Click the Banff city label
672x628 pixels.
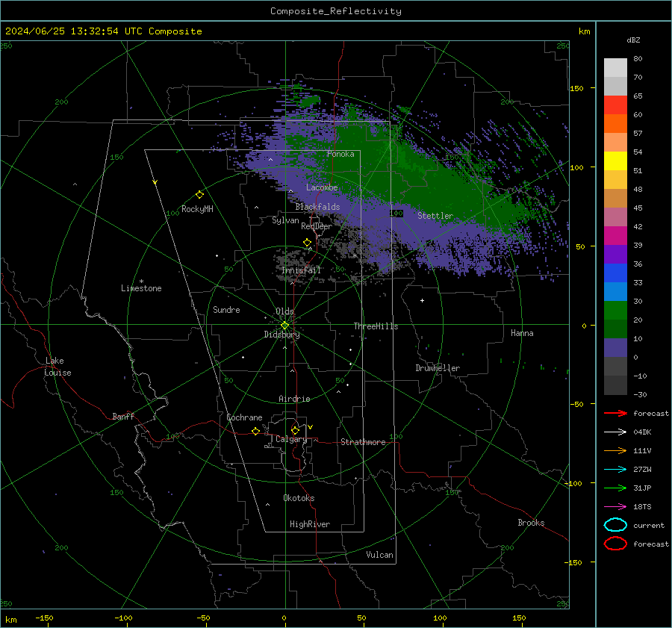[123, 416]
